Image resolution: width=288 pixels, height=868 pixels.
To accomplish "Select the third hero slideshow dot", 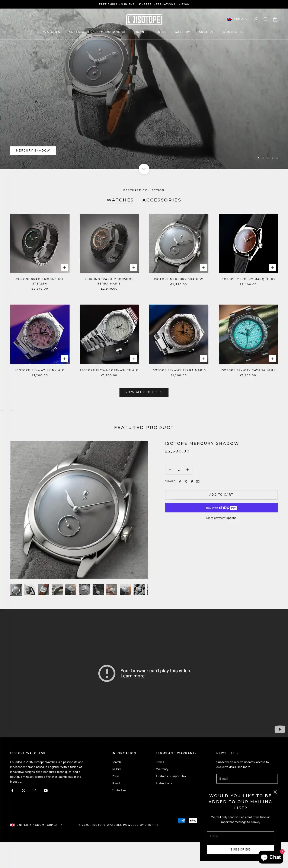I will 268,158.
